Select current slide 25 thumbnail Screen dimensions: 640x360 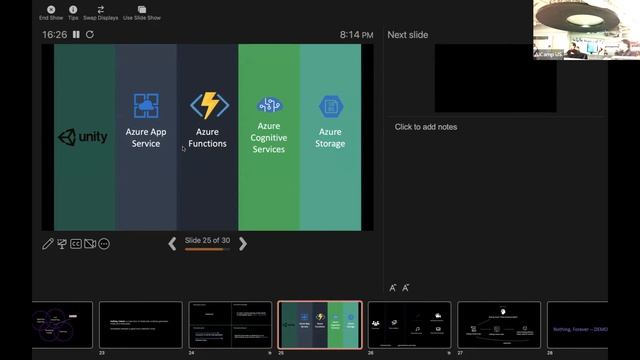[320, 325]
